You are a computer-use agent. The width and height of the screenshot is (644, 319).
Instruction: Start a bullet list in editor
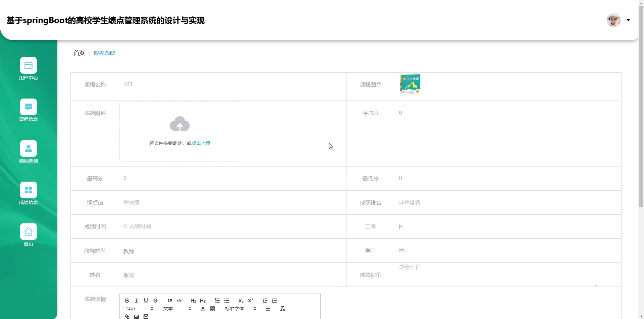pos(227,301)
